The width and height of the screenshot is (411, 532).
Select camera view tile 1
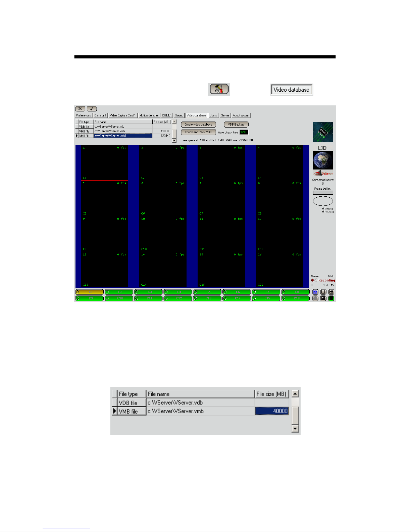pyautogui.click(x=104, y=163)
